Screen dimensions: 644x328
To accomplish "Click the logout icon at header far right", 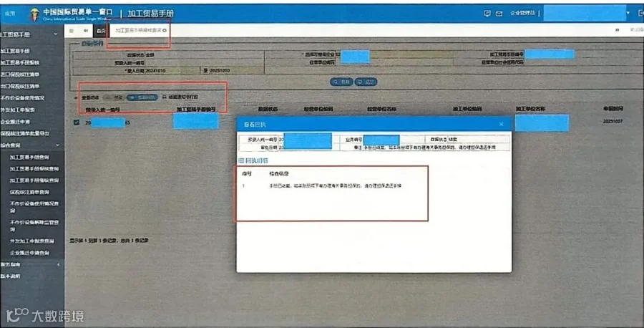I will [641, 13].
